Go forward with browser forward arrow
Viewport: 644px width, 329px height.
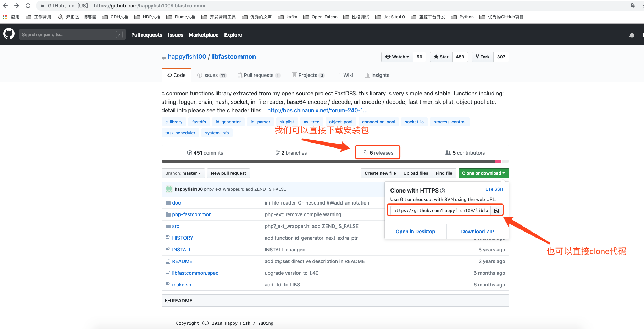17,6
